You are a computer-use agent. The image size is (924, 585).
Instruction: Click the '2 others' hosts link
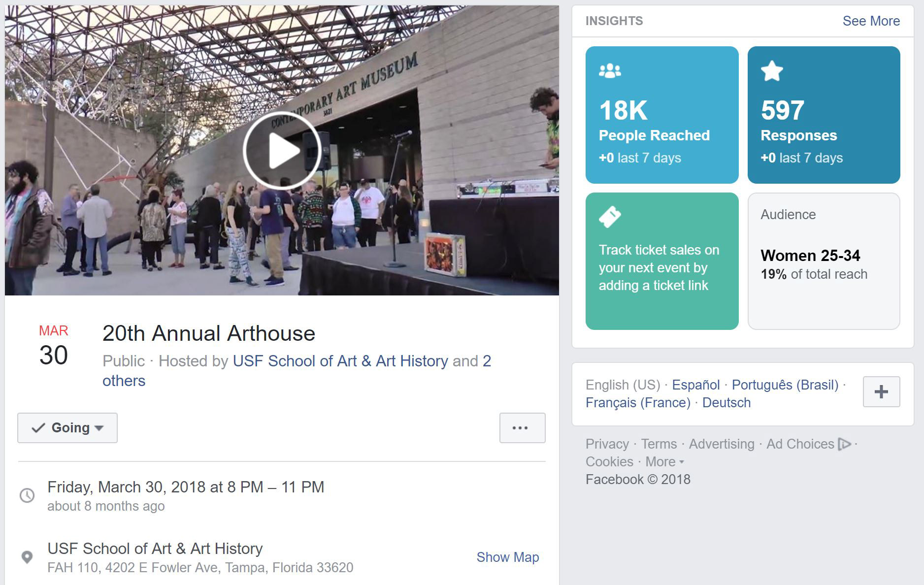[124, 381]
